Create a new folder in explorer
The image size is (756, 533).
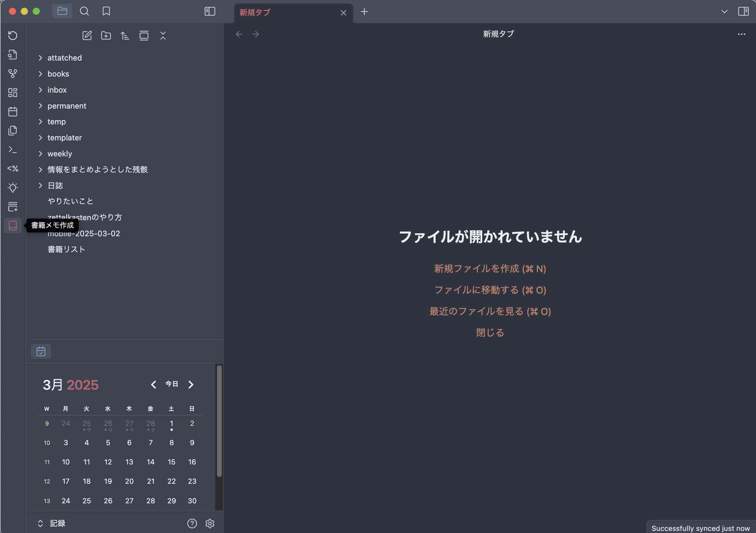point(106,36)
